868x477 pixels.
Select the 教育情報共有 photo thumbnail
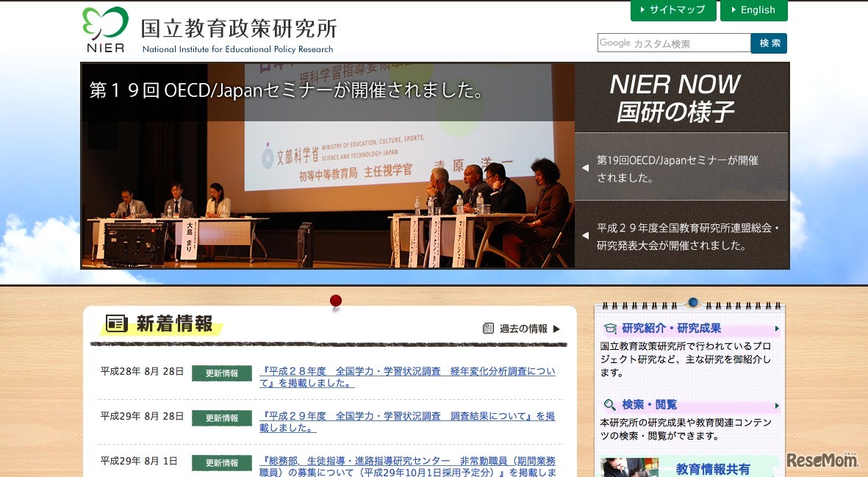point(628,468)
